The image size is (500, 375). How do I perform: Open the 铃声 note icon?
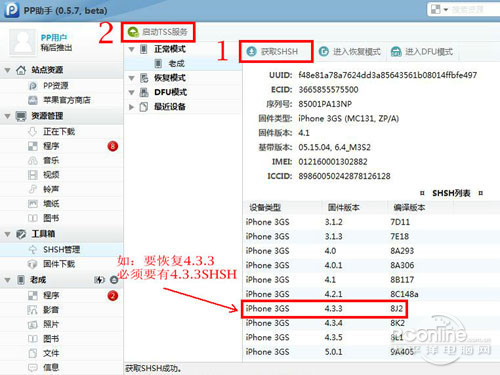point(33,189)
